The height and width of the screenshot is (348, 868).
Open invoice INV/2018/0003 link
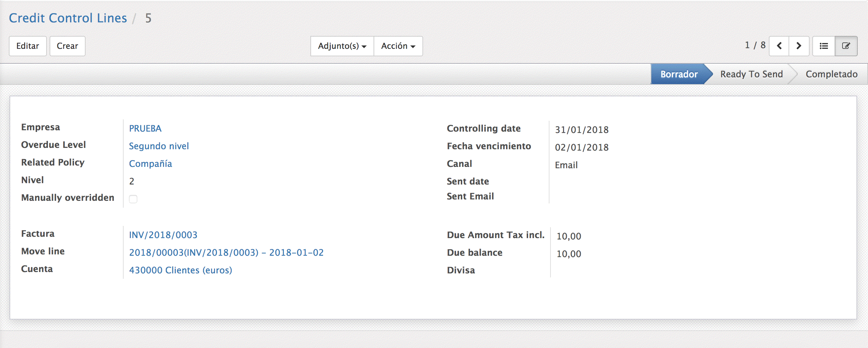[163, 235]
